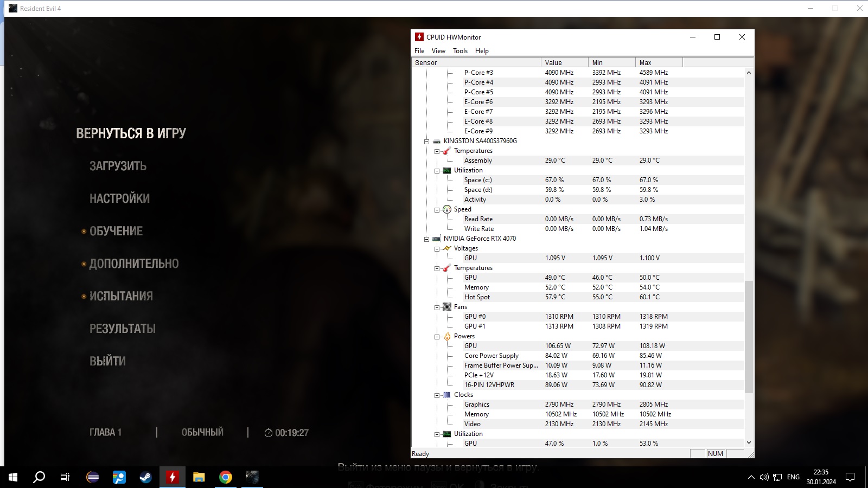The image size is (868, 488).
Task: Click the chip icon beside KINGSTON Utilization
Action: pyautogui.click(x=447, y=170)
